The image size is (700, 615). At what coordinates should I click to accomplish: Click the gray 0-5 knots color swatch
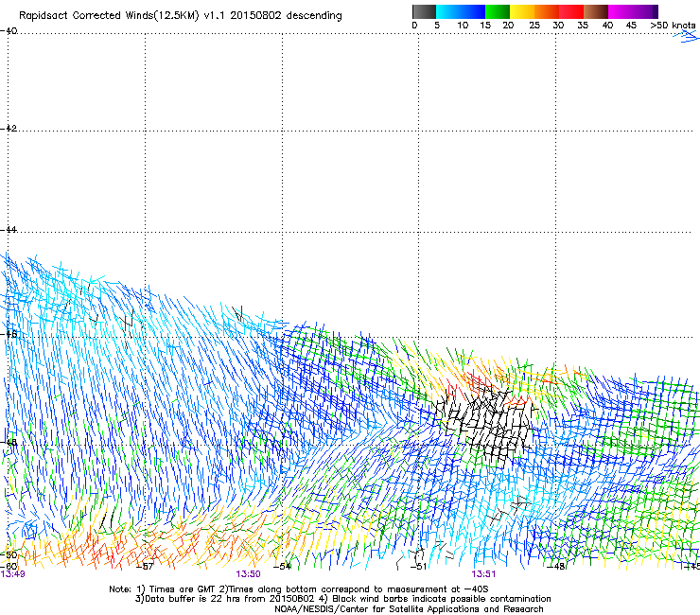point(424,11)
